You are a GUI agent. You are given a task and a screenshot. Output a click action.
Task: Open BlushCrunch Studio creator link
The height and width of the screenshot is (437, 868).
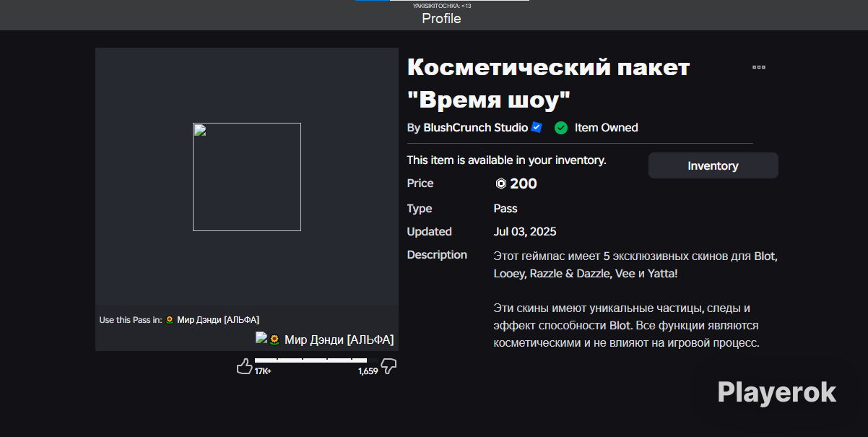[474, 128]
